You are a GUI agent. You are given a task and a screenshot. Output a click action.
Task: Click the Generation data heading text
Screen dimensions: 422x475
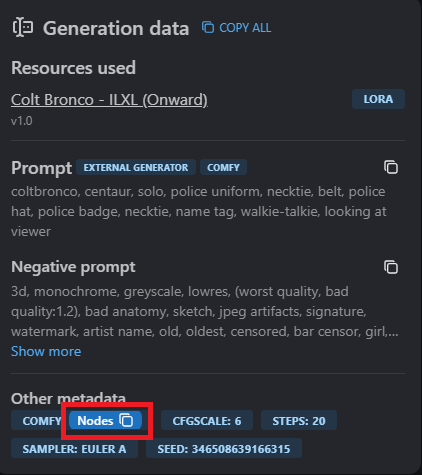click(x=116, y=28)
